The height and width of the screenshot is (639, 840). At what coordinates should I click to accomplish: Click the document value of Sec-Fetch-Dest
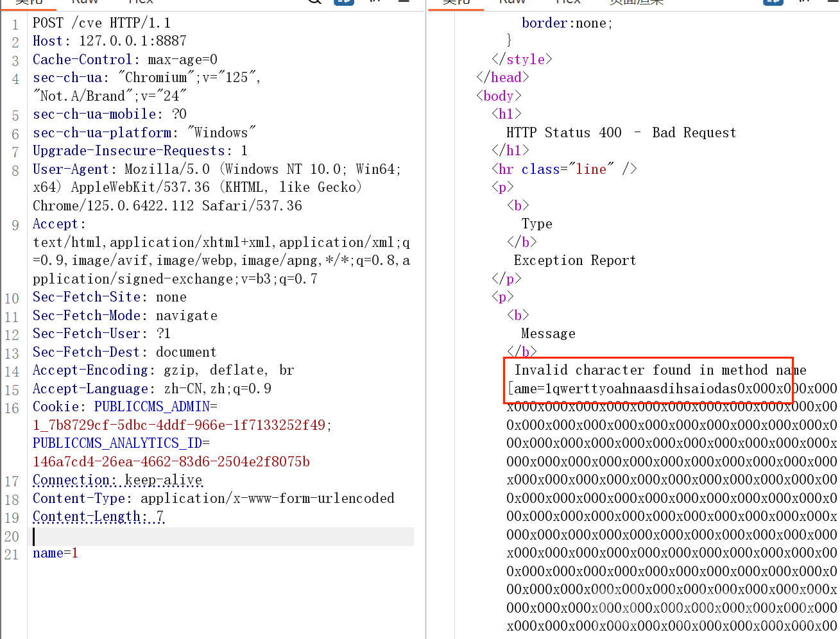pyautogui.click(x=187, y=352)
